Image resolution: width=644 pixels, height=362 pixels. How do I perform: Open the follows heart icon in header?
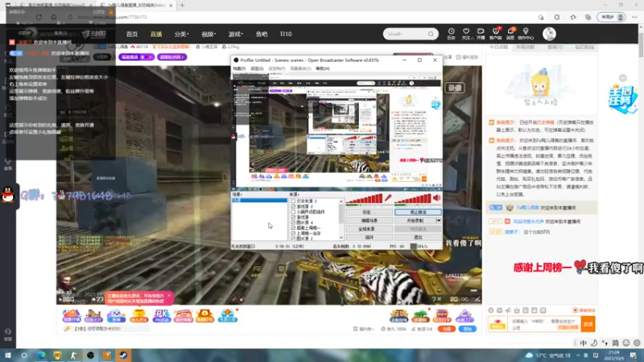pyautogui.click(x=466, y=34)
